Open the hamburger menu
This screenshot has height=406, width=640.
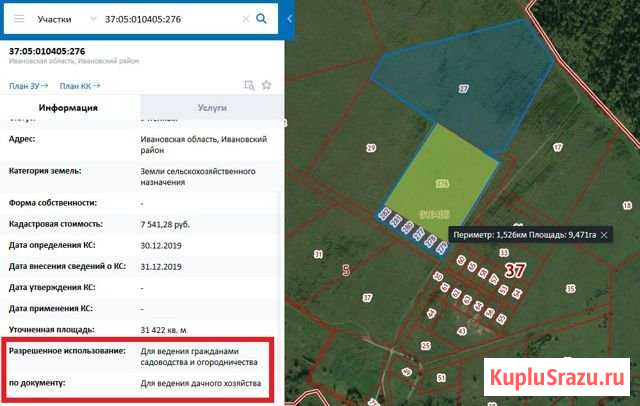point(19,19)
